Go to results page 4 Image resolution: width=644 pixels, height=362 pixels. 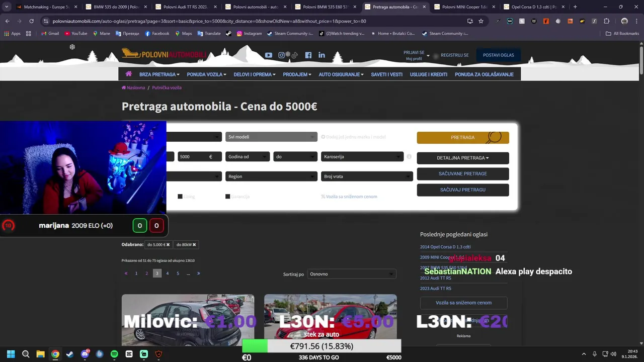[168, 274]
